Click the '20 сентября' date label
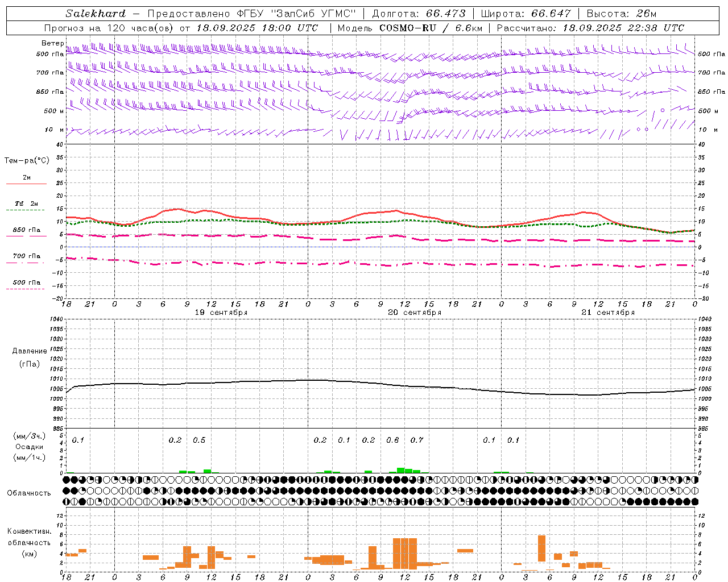The width and height of the screenshot is (728, 582). tap(415, 313)
